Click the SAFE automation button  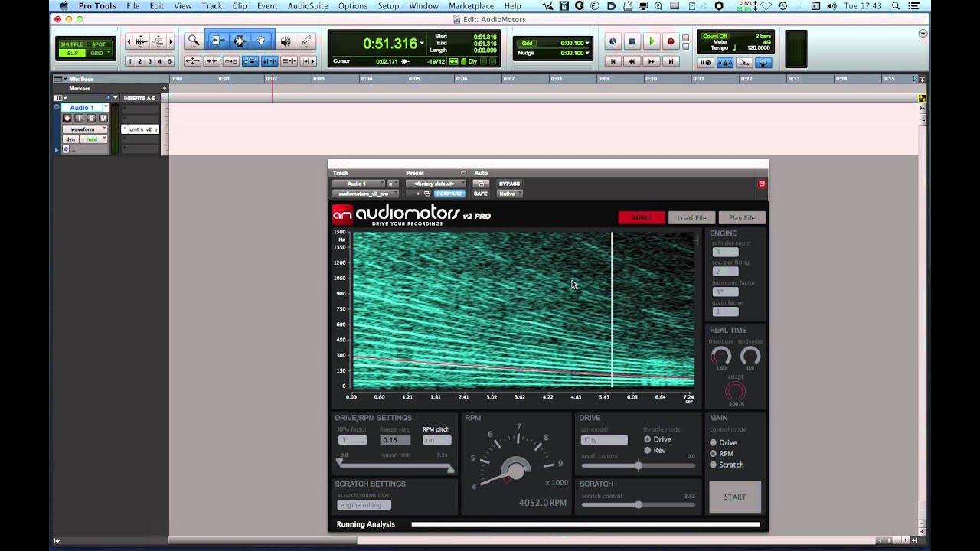pos(480,194)
